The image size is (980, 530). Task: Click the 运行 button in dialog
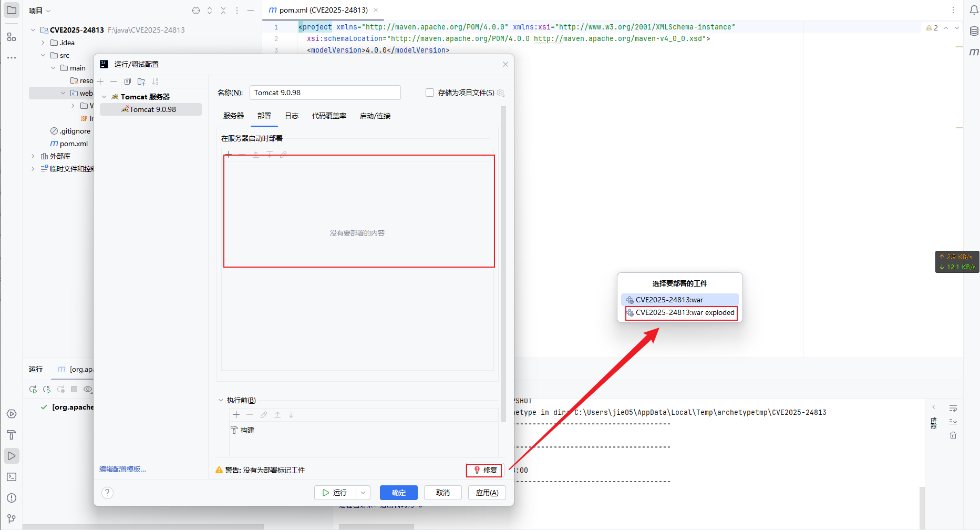[335, 493]
